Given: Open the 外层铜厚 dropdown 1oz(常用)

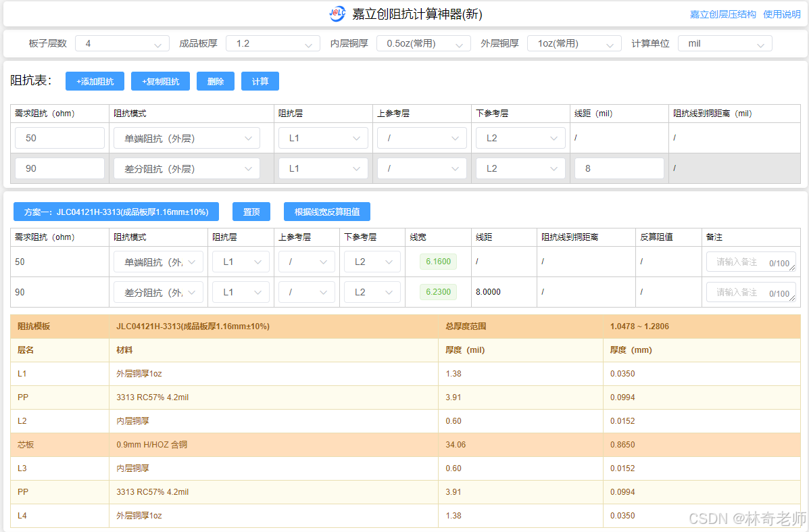Looking at the screenshot, I should click(x=574, y=43).
